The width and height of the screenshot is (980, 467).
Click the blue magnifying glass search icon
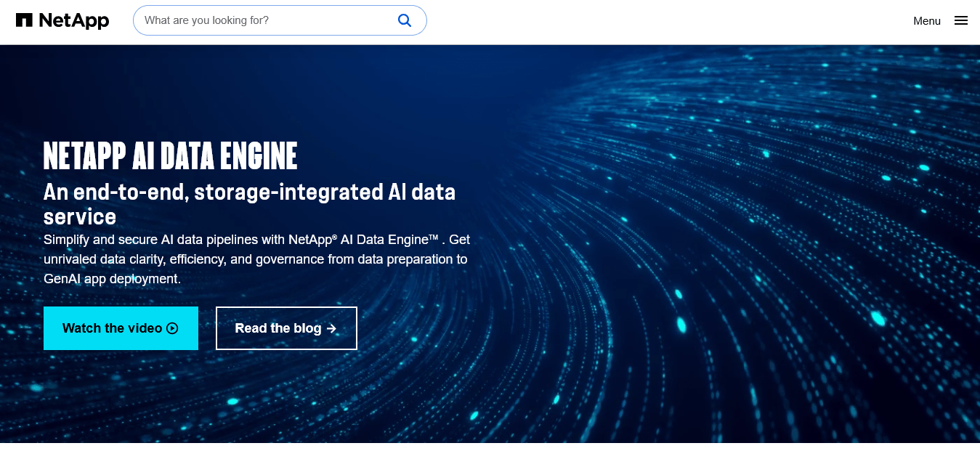point(405,20)
